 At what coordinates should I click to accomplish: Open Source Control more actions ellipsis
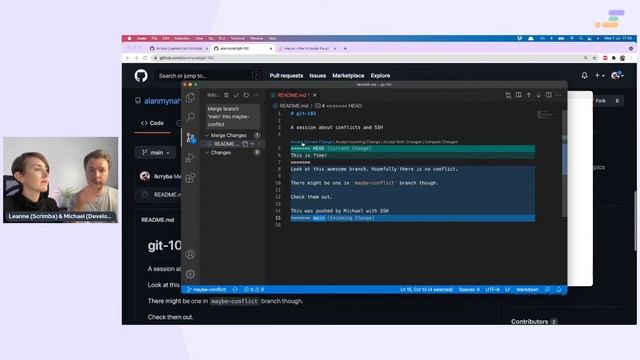(x=256, y=95)
